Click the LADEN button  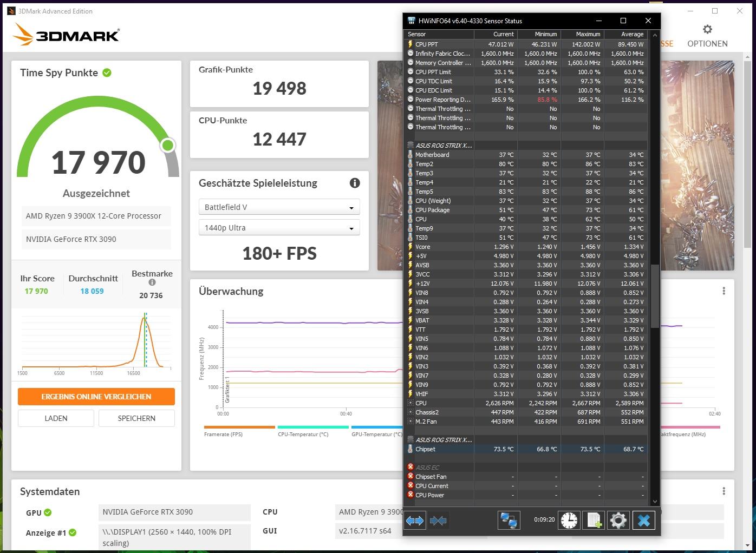tap(56, 418)
